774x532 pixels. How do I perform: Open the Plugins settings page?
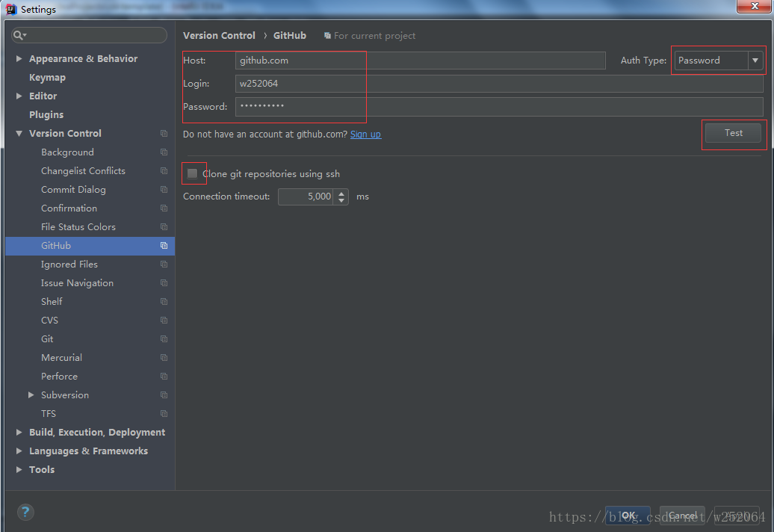46,114
